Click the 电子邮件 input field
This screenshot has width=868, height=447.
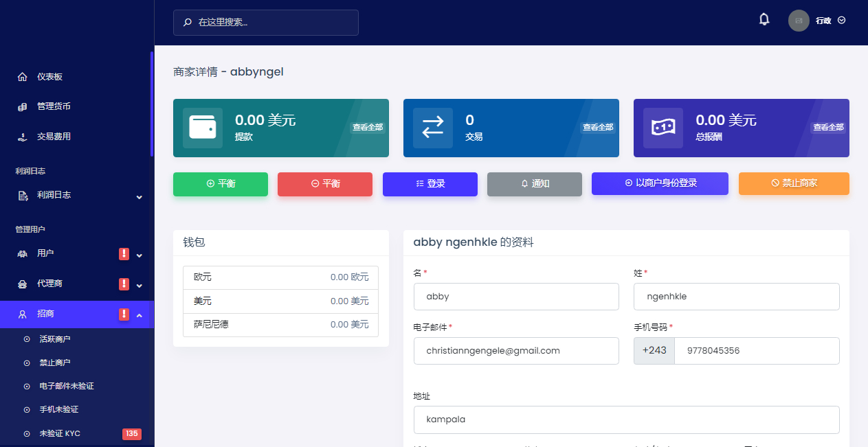tap(516, 351)
